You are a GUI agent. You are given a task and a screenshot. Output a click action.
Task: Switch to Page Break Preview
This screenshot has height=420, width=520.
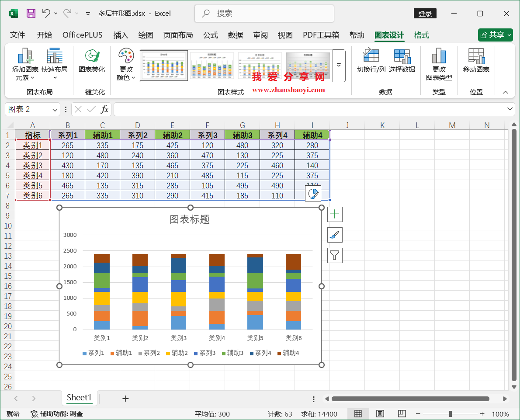402,414
